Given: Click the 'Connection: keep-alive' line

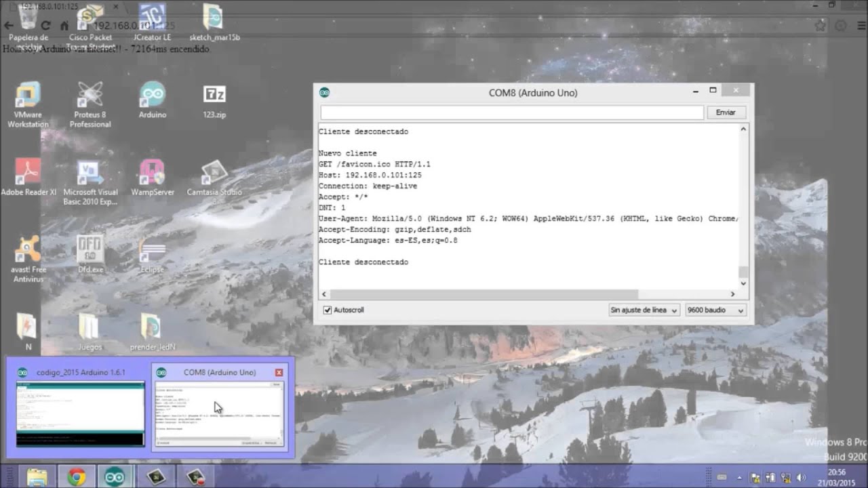Looking at the screenshot, I should [368, 186].
